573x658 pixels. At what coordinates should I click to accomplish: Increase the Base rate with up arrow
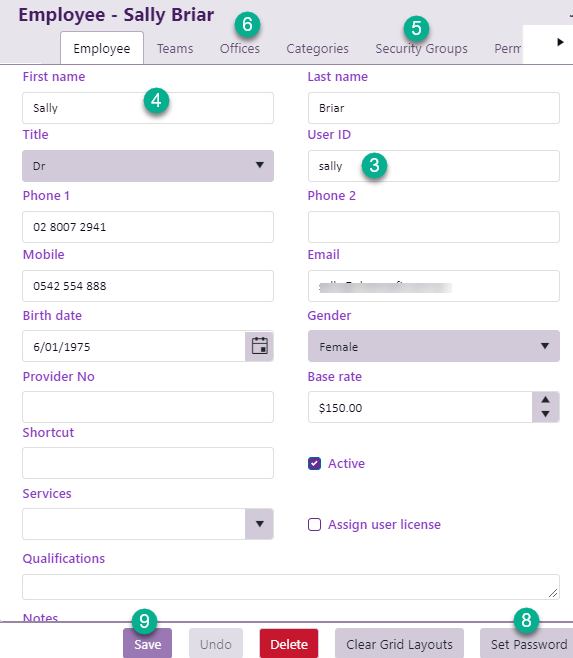(x=545, y=400)
